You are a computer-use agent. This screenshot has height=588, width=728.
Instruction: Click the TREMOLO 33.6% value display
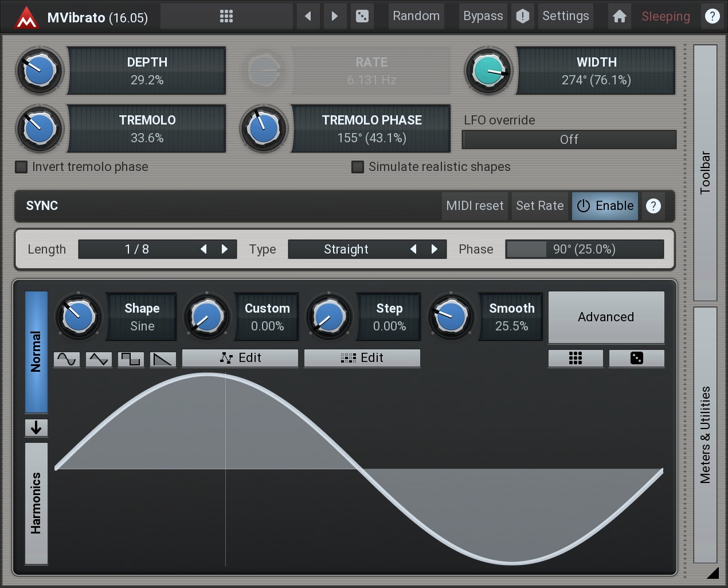coord(147,128)
